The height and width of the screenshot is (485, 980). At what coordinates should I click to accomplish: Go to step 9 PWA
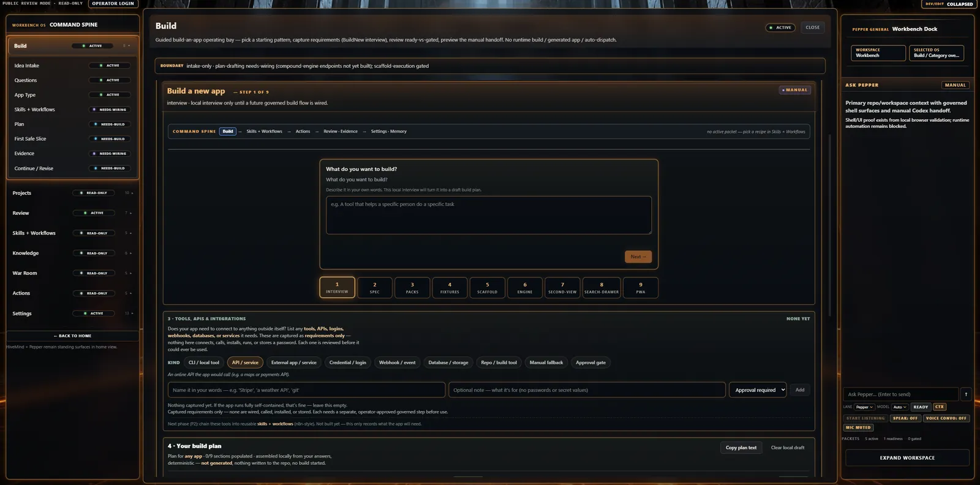pos(641,288)
